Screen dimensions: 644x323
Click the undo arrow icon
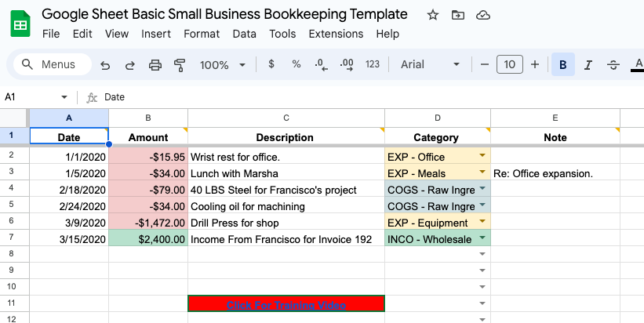[105, 65]
